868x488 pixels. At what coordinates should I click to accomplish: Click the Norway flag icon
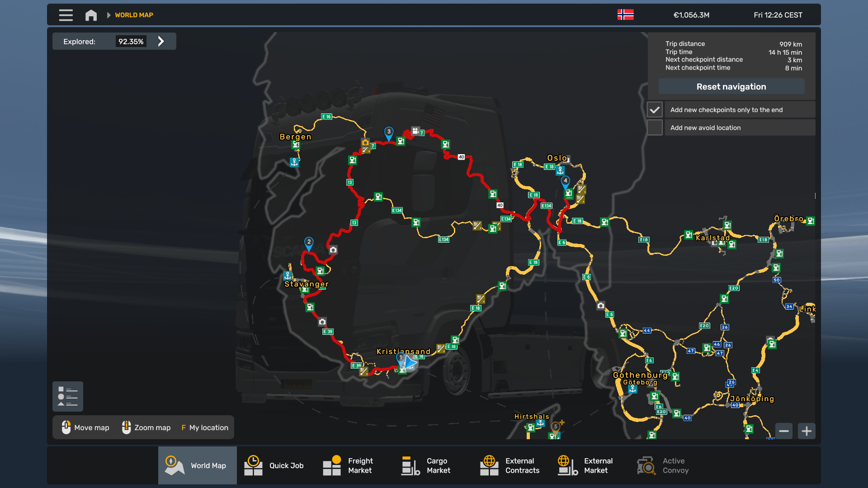click(x=625, y=15)
